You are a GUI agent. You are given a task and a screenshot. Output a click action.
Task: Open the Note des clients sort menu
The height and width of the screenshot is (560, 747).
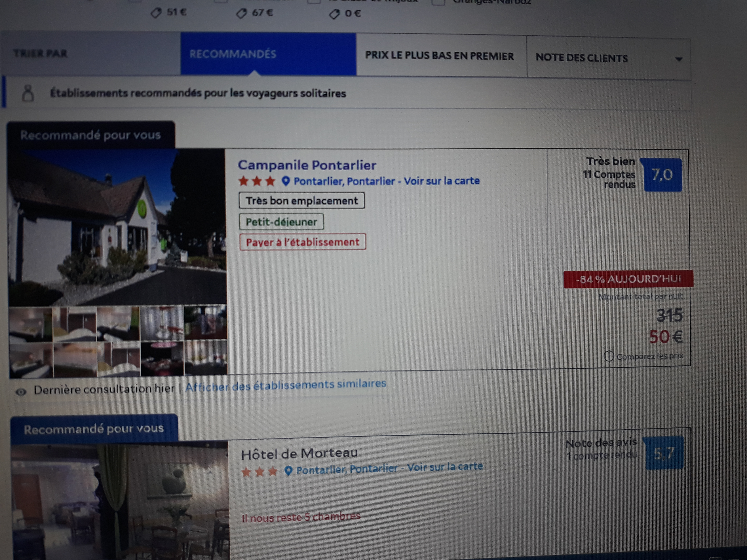pos(582,58)
